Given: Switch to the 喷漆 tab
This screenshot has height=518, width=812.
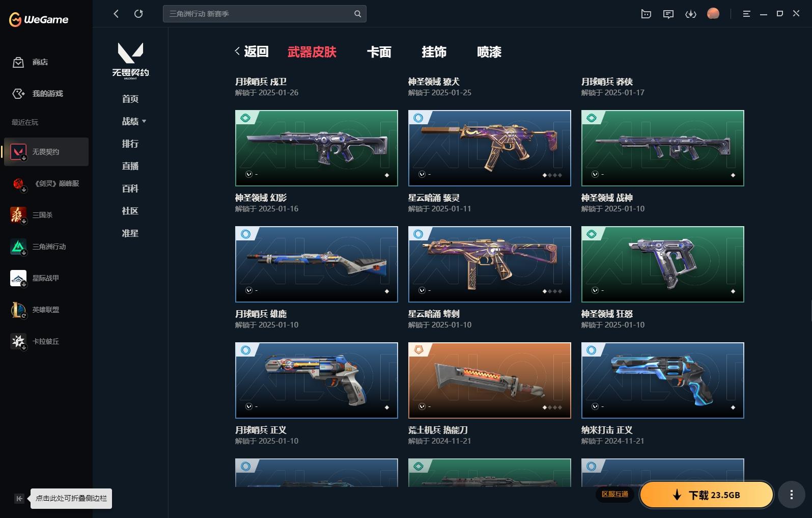Looking at the screenshot, I should [x=489, y=52].
